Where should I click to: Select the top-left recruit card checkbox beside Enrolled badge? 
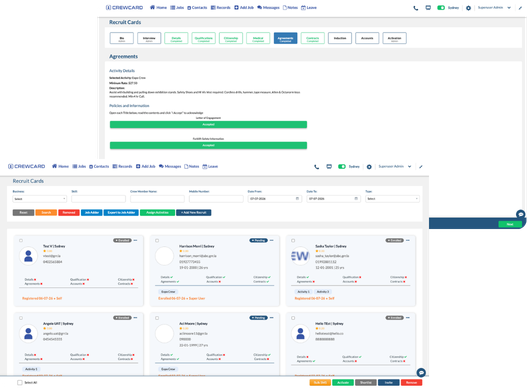tap(21, 240)
